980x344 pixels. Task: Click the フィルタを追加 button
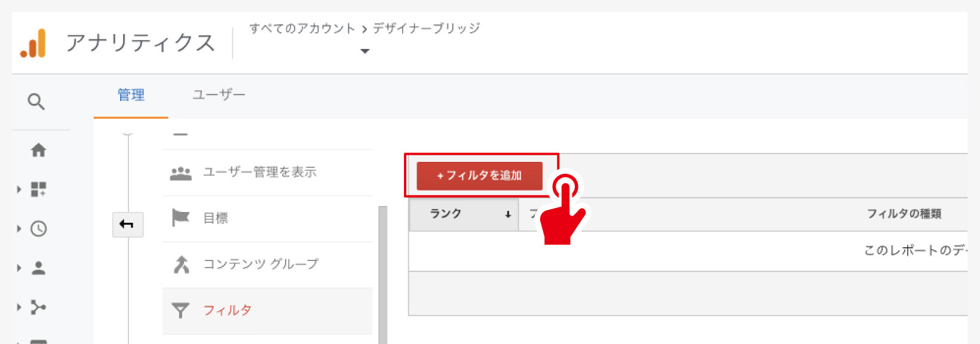tap(479, 176)
